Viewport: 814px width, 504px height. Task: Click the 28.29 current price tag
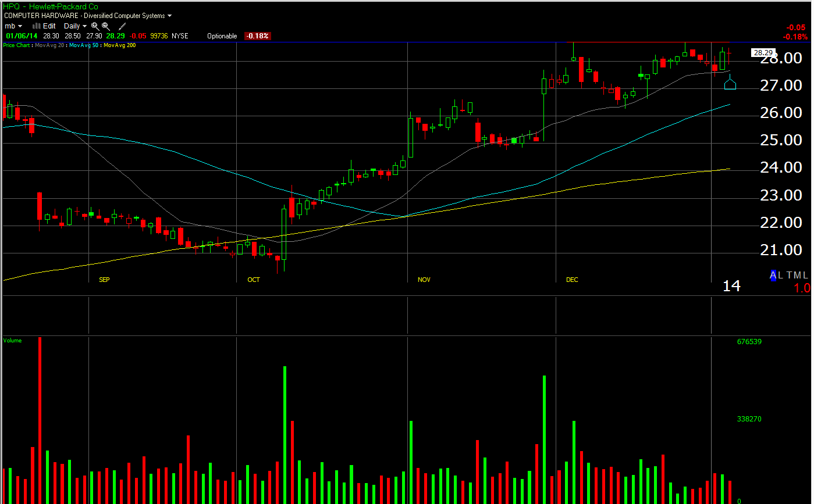coord(762,53)
